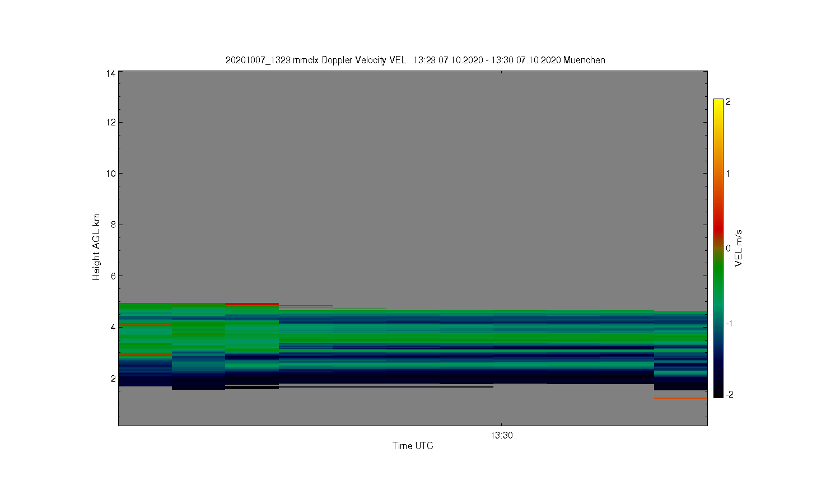The height and width of the screenshot is (504, 840).
Task: Click the thin orange line below last column
Action: [680, 398]
